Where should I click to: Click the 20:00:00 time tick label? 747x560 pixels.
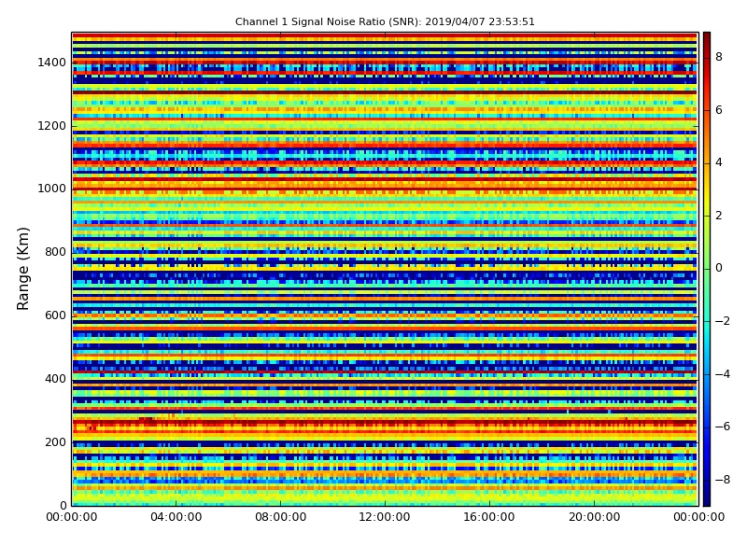point(594,517)
